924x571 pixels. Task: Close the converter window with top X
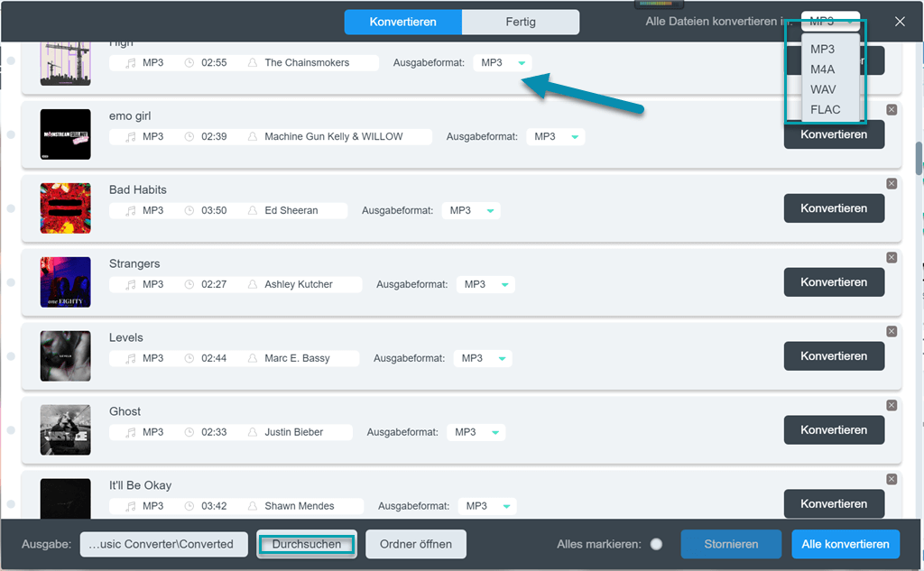click(900, 22)
